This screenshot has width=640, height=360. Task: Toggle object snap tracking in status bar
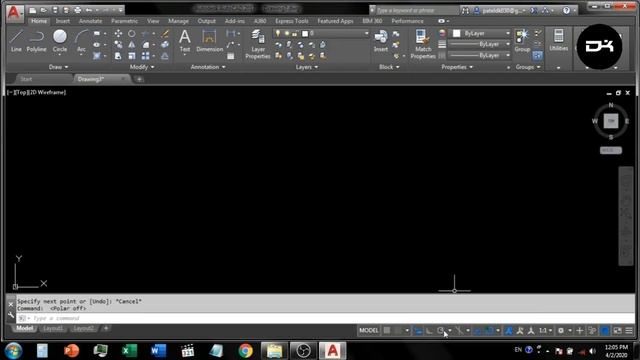pos(477,331)
